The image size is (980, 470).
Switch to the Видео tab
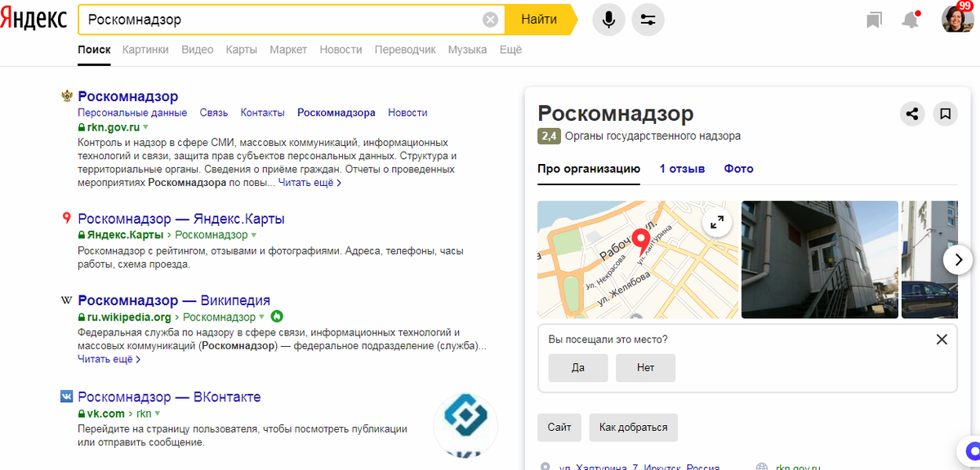[x=197, y=50]
